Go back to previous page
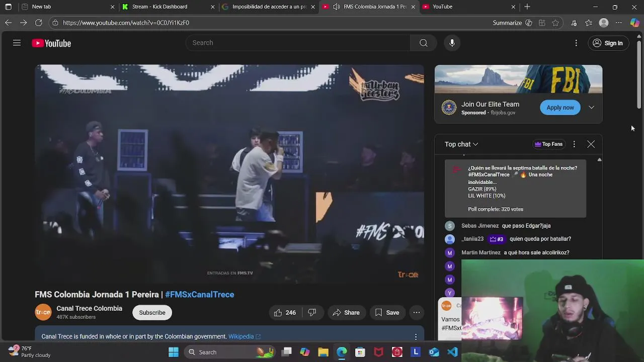The height and width of the screenshot is (362, 644). [x=8, y=23]
